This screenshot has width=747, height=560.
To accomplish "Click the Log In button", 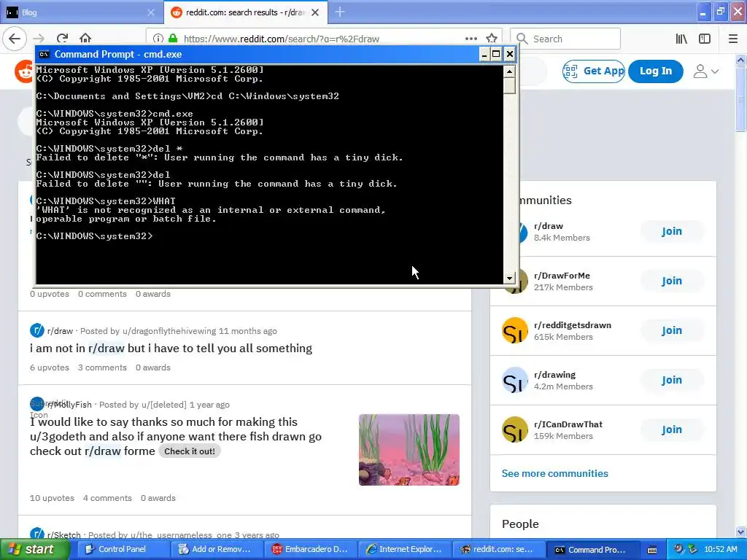I will click(x=656, y=71).
